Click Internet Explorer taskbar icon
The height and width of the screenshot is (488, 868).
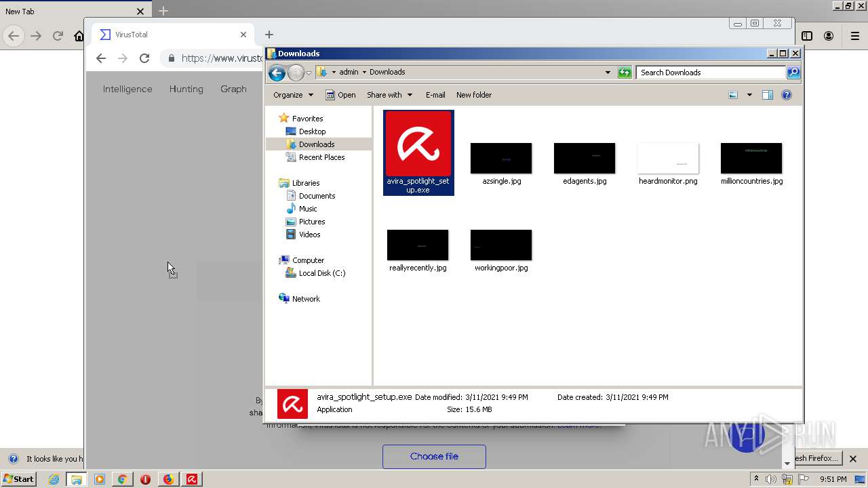pos(54,479)
